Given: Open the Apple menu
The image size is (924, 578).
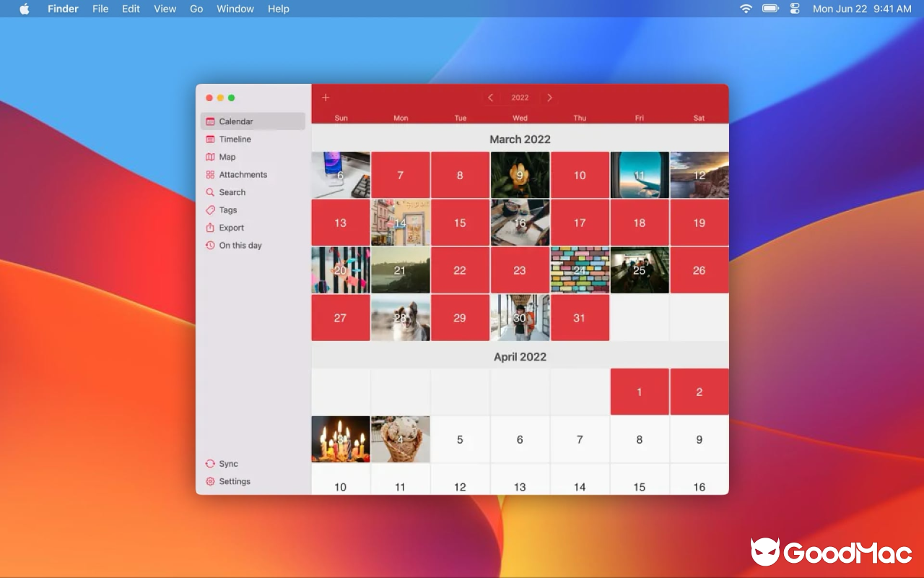Looking at the screenshot, I should tap(25, 9).
